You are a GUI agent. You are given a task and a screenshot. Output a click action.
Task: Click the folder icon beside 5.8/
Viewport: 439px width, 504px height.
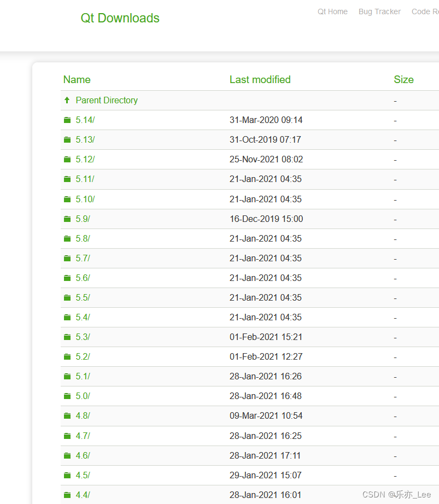pos(67,238)
